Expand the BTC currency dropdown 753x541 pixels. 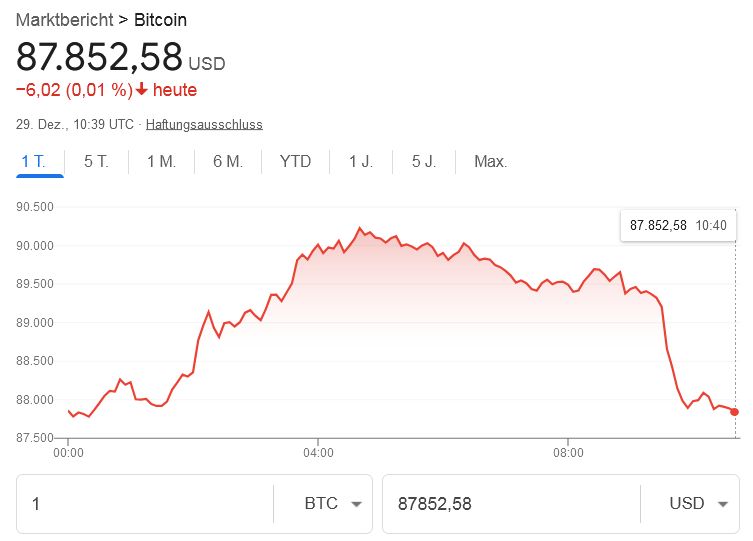pyautogui.click(x=332, y=504)
